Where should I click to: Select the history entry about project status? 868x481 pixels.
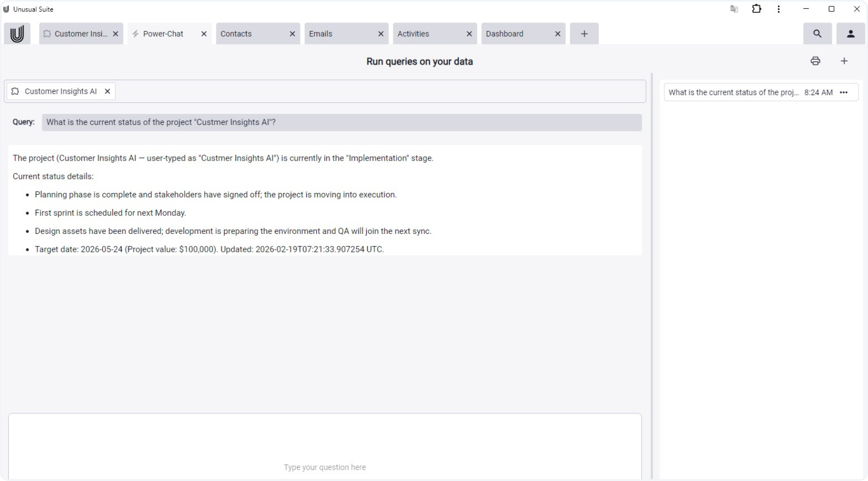pos(733,92)
